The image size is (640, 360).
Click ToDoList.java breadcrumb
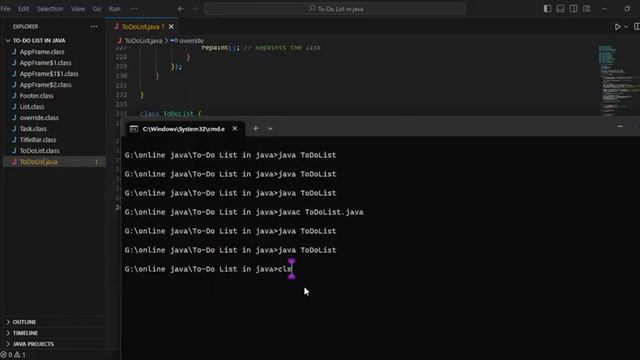[143, 41]
